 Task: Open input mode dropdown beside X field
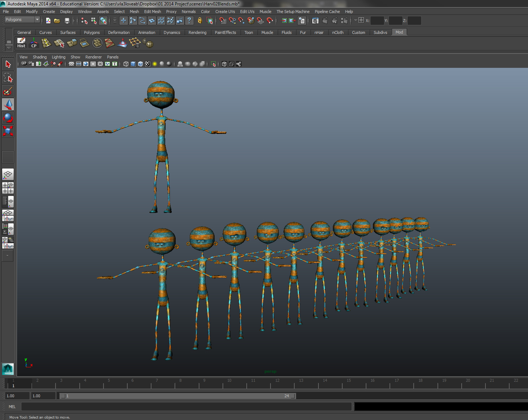pyautogui.click(x=356, y=21)
